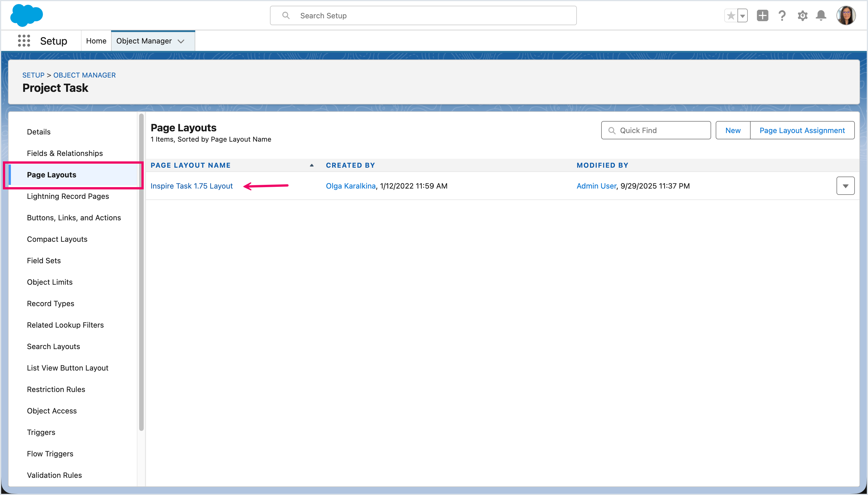Switch to the Home tab
This screenshot has height=495, width=868.
tap(96, 41)
